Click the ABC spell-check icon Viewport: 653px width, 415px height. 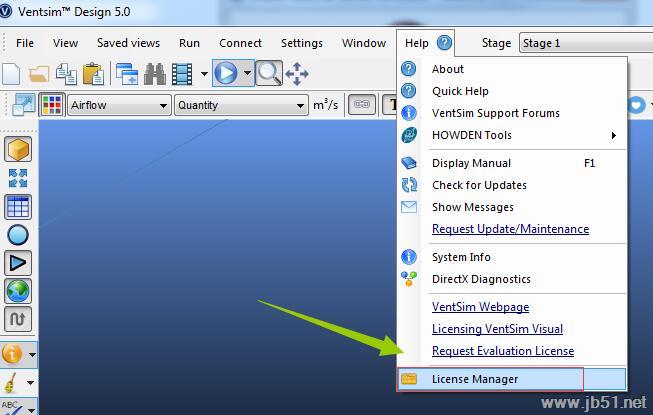point(12,408)
